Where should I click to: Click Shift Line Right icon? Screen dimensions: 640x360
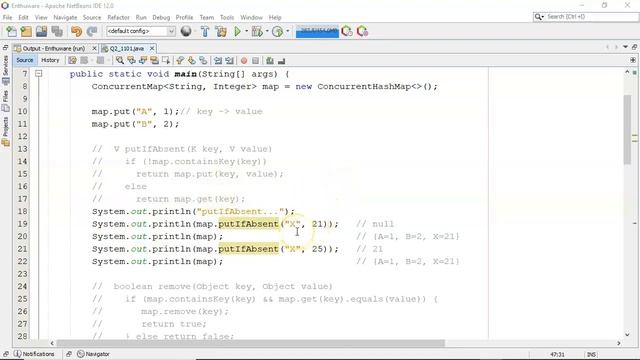(x=229, y=60)
